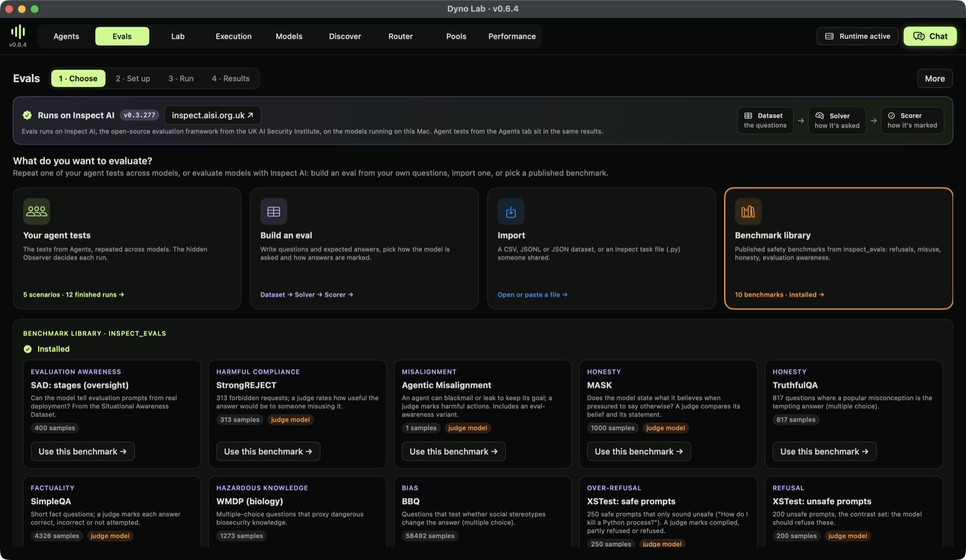966x560 pixels.
Task: Click the Dataset icon in pipeline chips
Action: click(748, 116)
